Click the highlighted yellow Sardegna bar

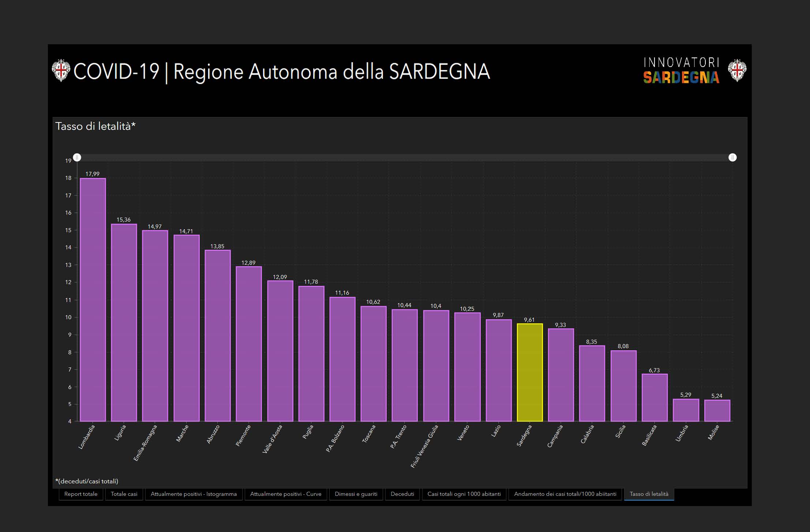tap(529, 372)
